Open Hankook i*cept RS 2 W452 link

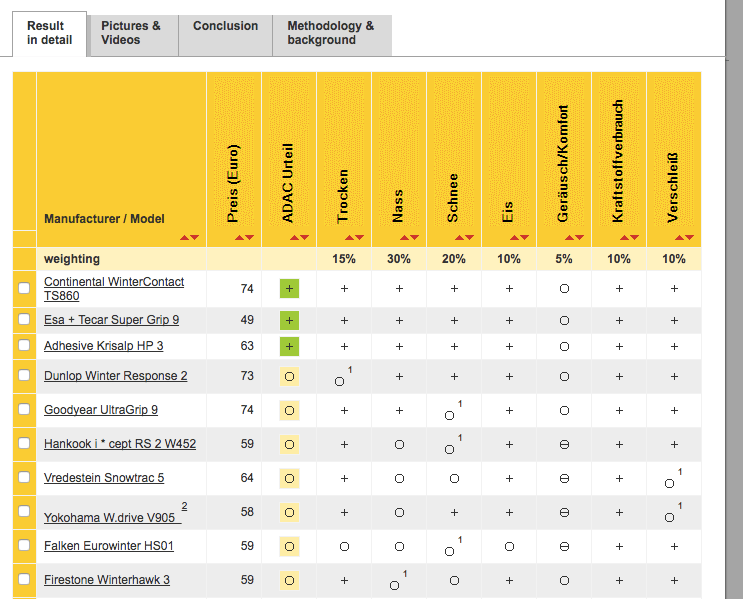(x=120, y=444)
